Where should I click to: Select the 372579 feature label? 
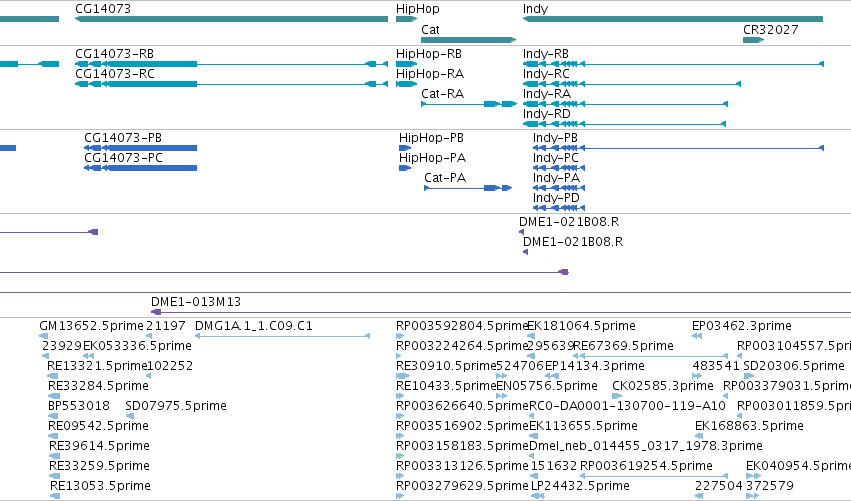click(x=770, y=486)
